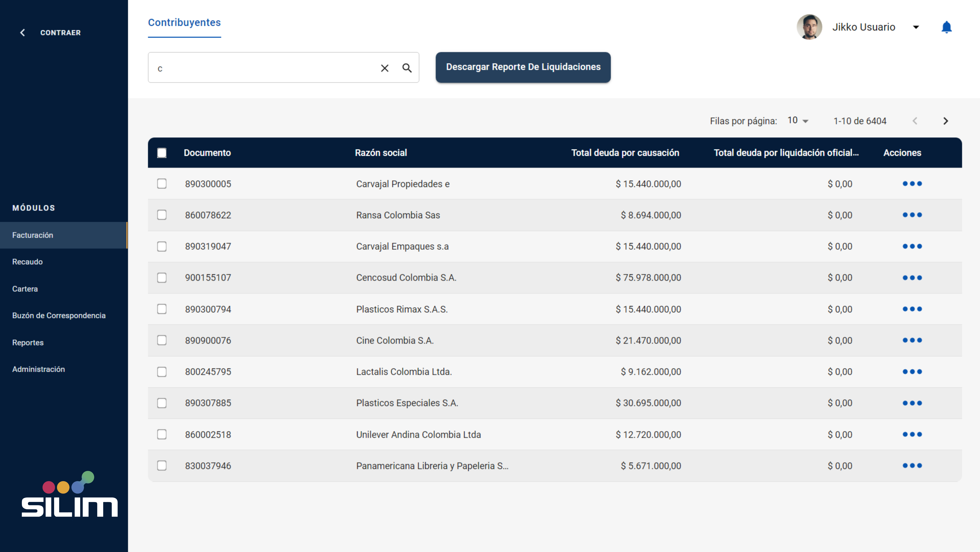Screen dimensions: 980x552
Task: Go to previous page of results
Action: pyautogui.click(x=915, y=121)
